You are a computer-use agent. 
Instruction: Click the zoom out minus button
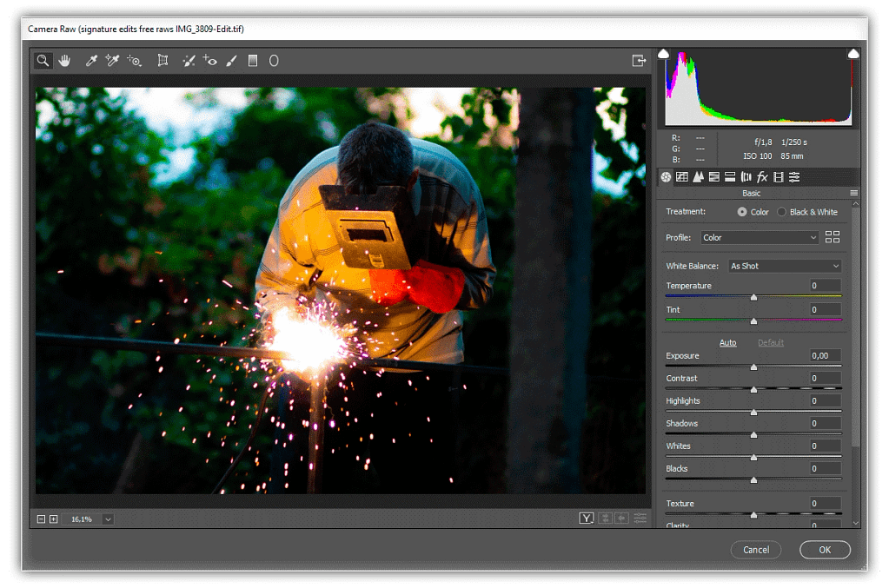42,519
